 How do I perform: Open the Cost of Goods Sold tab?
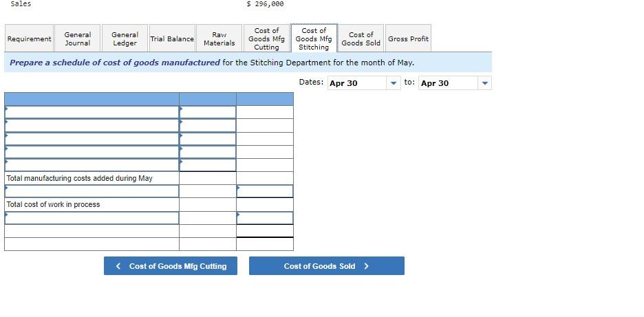[361, 39]
